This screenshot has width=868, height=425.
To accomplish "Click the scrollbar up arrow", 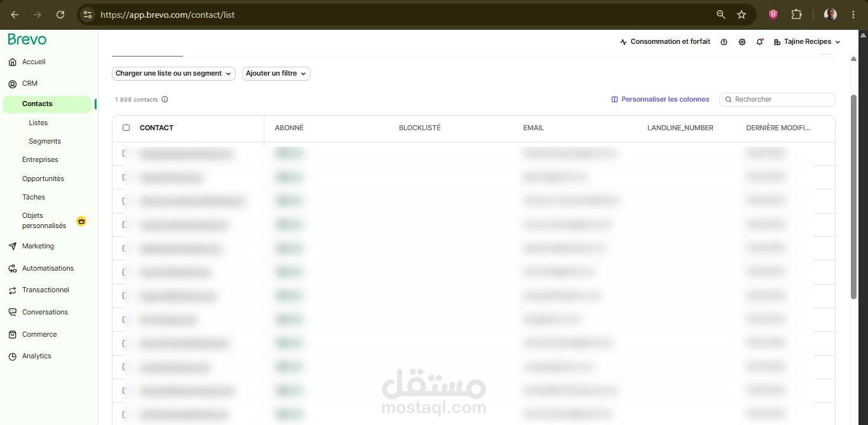I will (853, 58).
